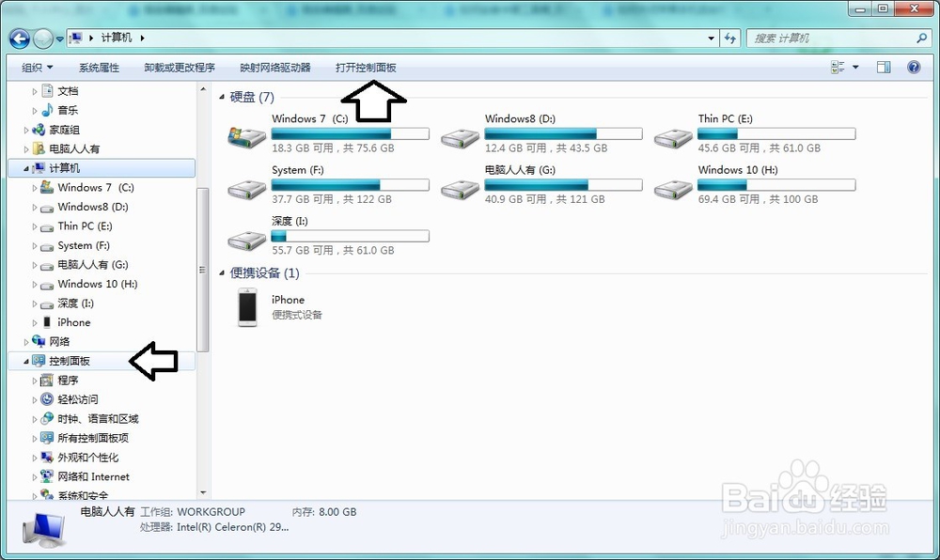Click the computer icon in address bar
940x560 pixels.
(75, 38)
